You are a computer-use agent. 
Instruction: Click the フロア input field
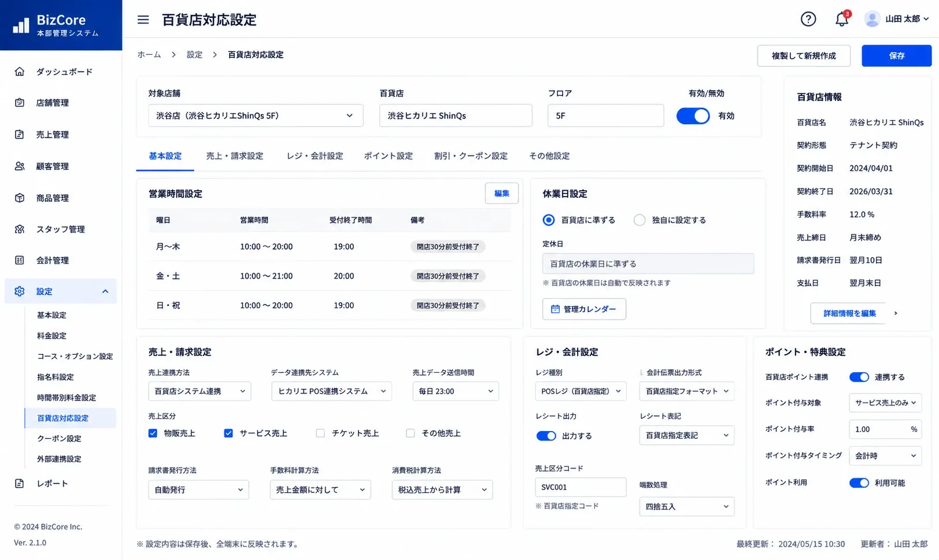[605, 116]
